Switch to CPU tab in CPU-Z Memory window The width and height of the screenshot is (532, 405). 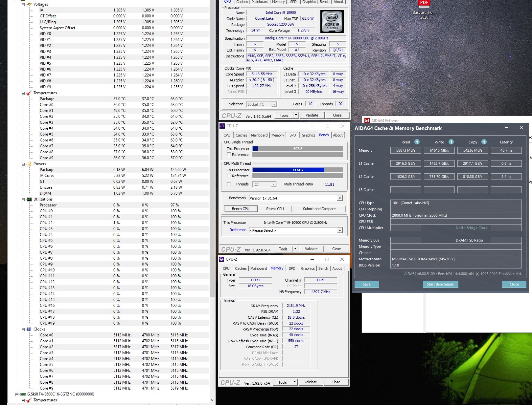tap(226, 268)
